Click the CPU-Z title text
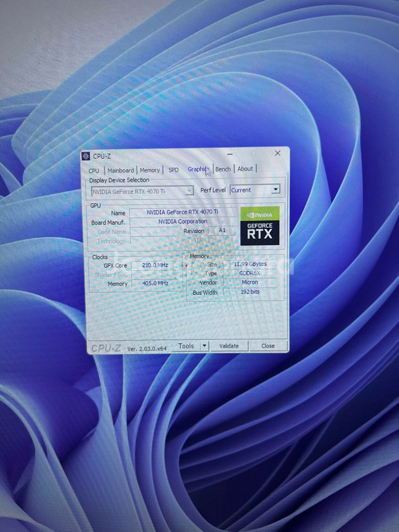The height and width of the screenshot is (532, 399). point(102,156)
